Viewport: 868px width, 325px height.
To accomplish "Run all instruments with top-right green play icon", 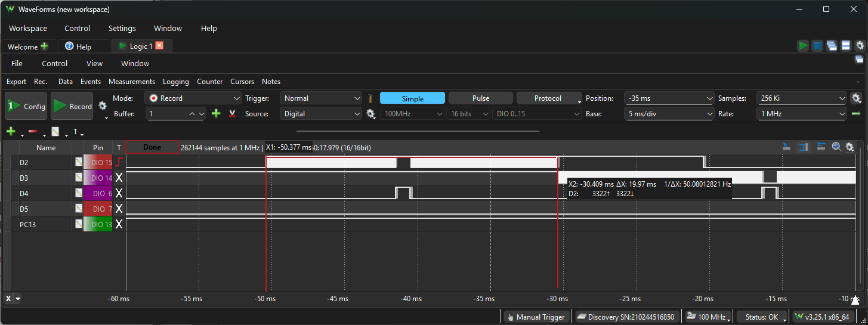I will pos(803,46).
